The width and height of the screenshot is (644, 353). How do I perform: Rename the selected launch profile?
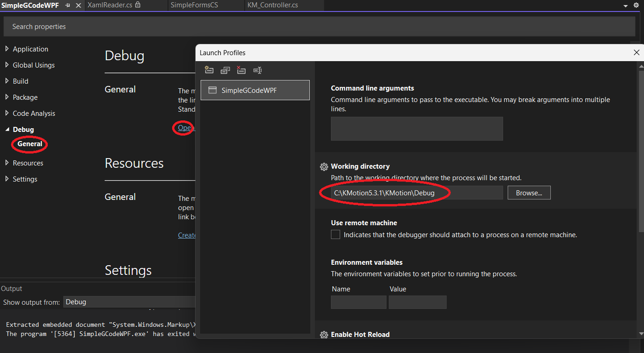click(x=257, y=70)
